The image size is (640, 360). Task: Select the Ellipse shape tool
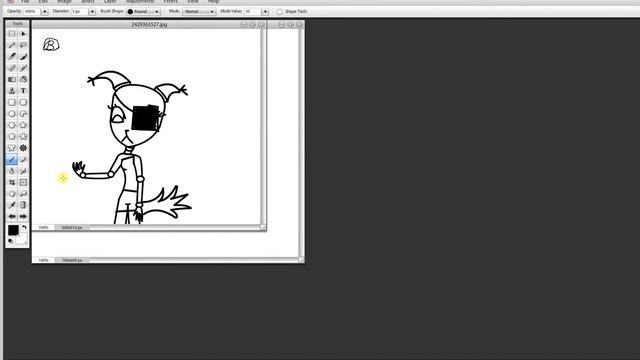(x=12, y=114)
